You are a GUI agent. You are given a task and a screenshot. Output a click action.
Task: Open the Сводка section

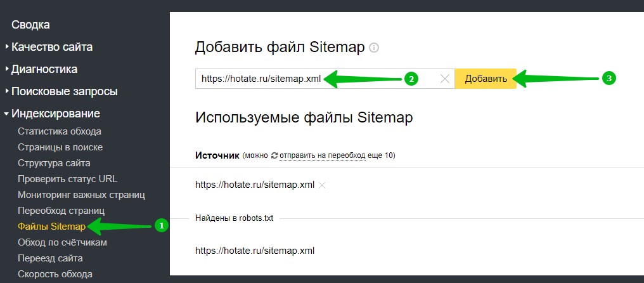(31, 25)
